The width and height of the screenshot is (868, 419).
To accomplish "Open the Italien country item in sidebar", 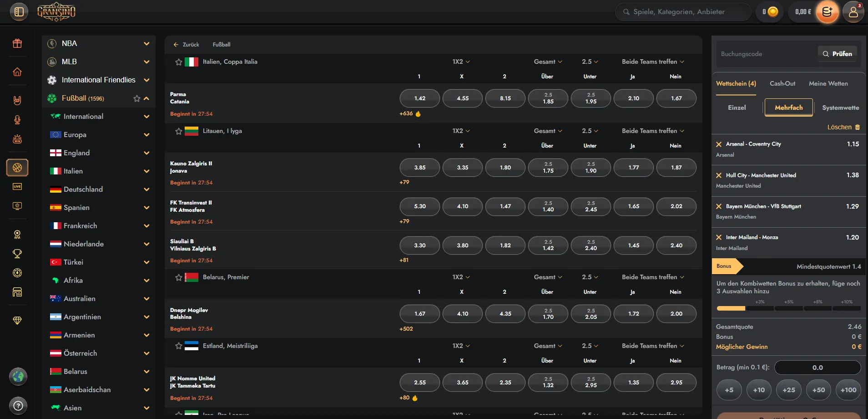I will coord(99,171).
